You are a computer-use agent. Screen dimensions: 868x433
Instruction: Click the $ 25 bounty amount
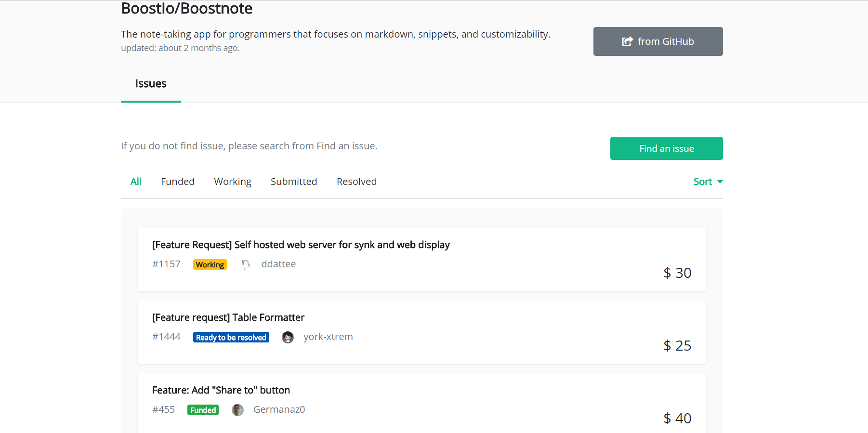click(x=677, y=346)
